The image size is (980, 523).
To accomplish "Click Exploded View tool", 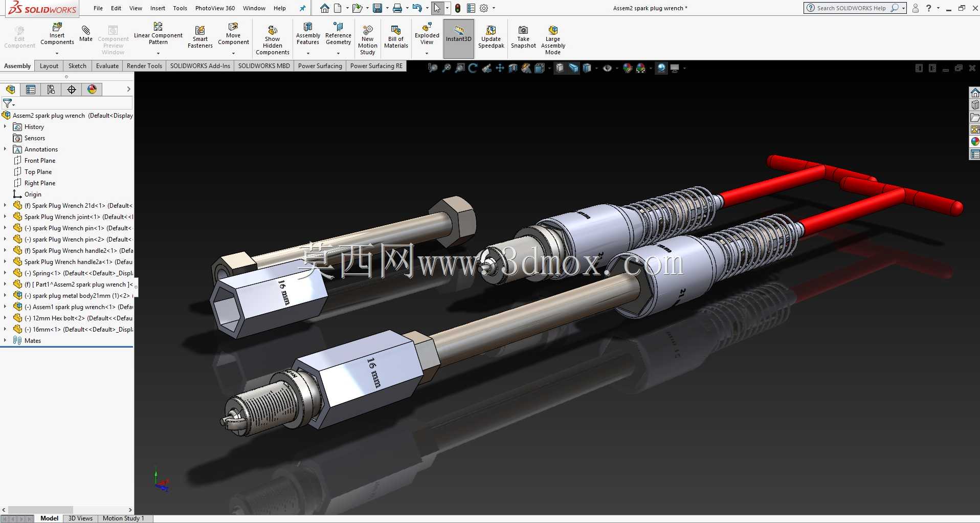I will pos(427,34).
